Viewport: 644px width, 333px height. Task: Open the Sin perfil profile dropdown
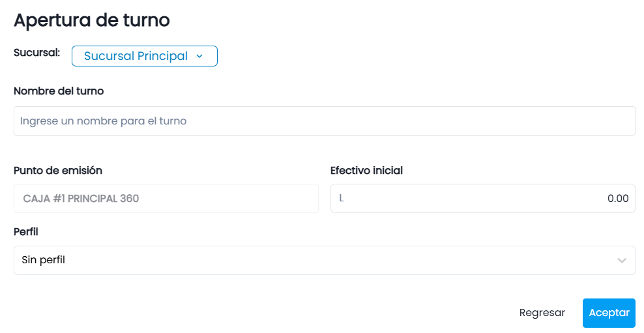(325, 260)
